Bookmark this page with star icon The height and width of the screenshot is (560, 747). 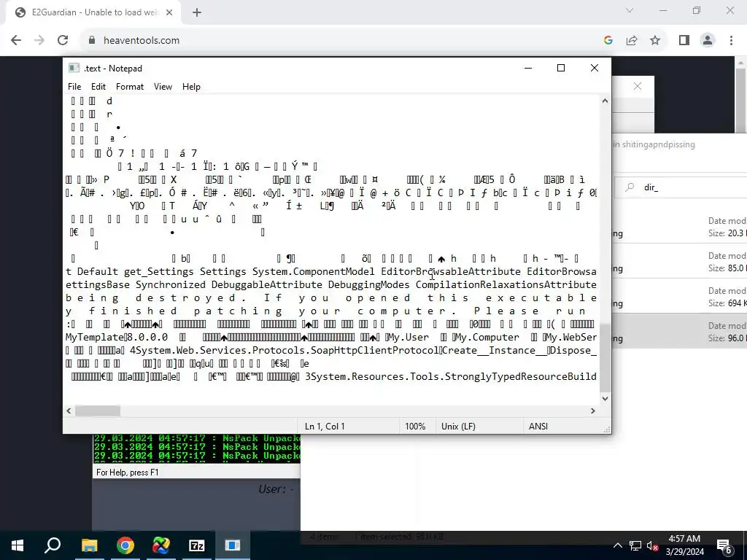[x=655, y=41]
